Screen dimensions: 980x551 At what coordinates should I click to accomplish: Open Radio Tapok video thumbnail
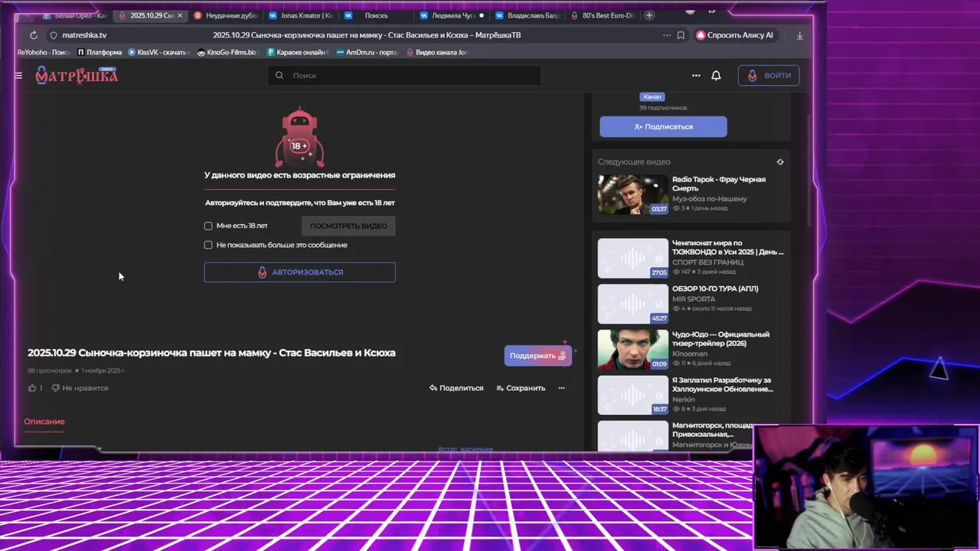tap(632, 194)
